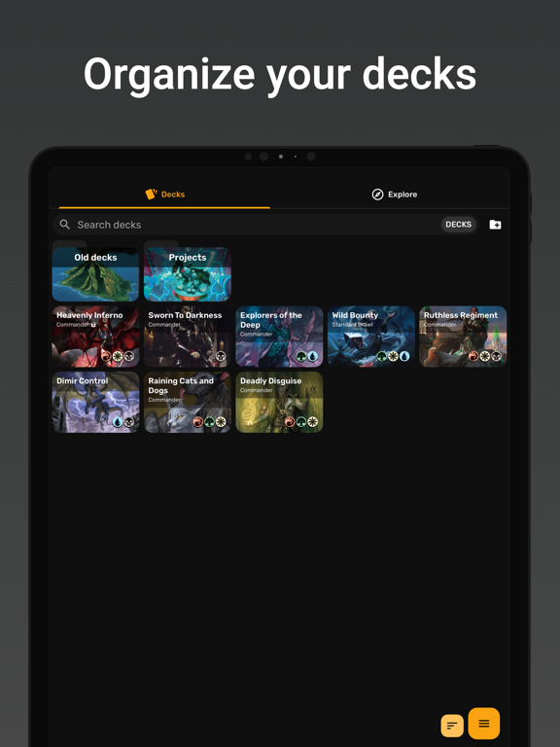560x747 pixels.
Task: Open the Explore tab
Action: (x=395, y=195)
